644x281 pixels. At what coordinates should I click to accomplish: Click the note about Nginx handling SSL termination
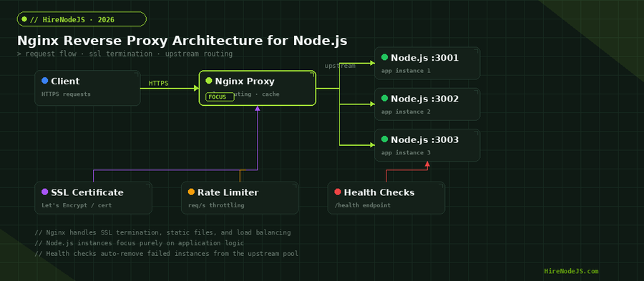(x=162, y=232)
